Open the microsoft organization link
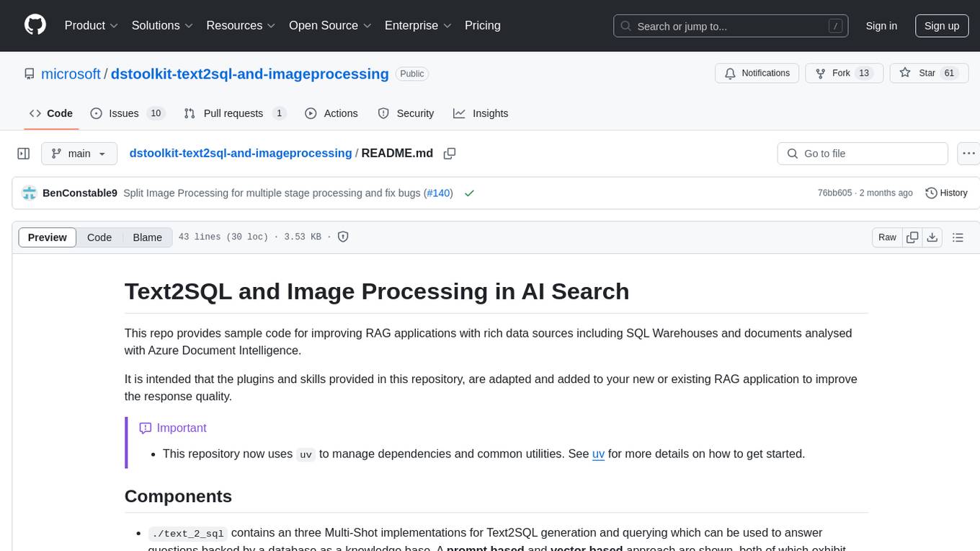The width and height of the screenshot is (980, 551). coord(71,74)
